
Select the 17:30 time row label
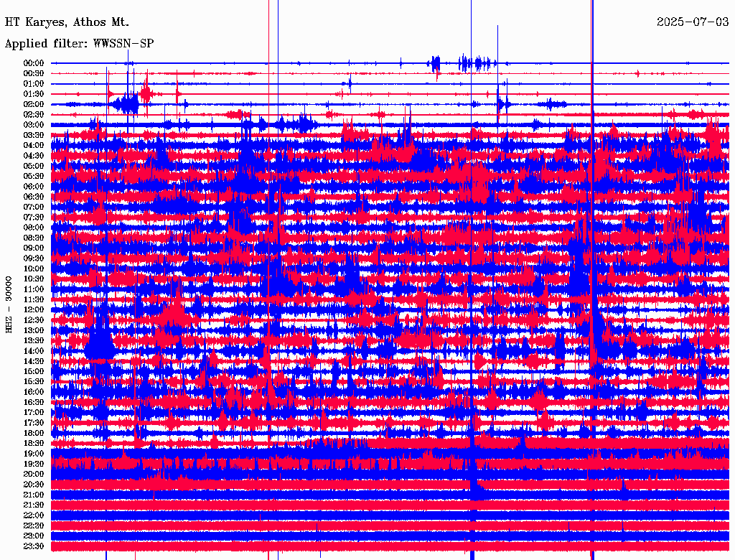34,423
